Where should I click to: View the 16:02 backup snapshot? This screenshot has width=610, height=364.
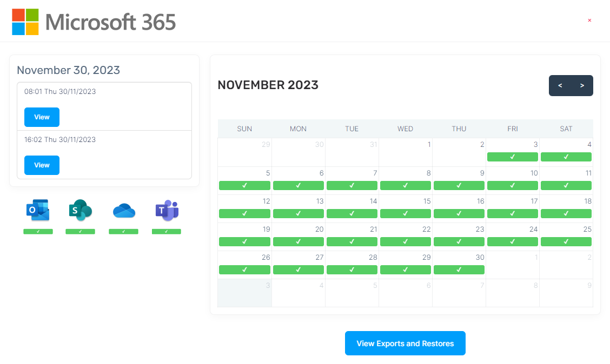(42, 165)
